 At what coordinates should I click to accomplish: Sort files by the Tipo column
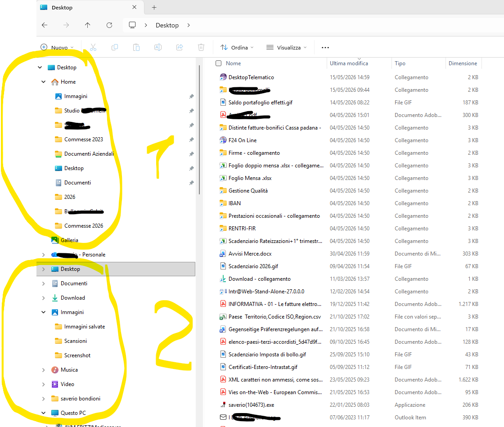400,63
